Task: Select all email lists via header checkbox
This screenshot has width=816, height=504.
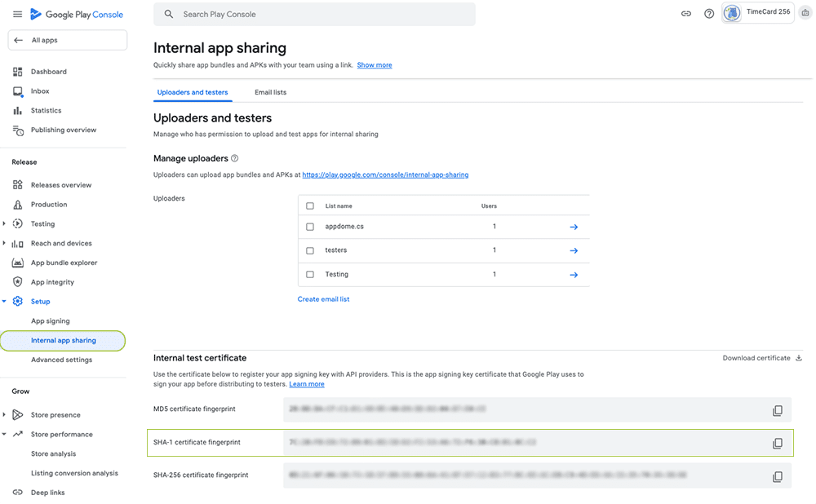Action: (x=310, y=206)
